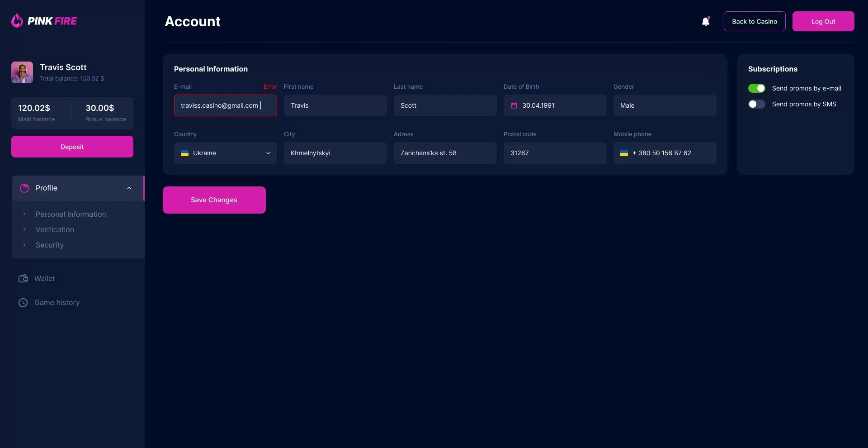Disable Send promos by e-mail toggle
Screen dimensions: 868x448
(757, 88)
